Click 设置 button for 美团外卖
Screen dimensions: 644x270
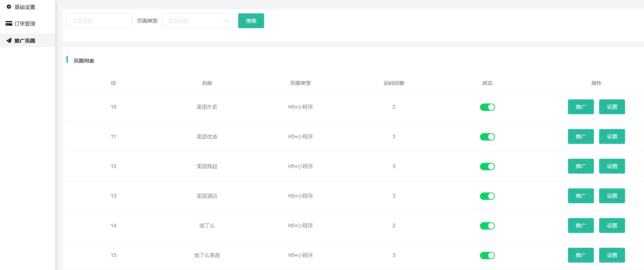[x=612, y=107]
